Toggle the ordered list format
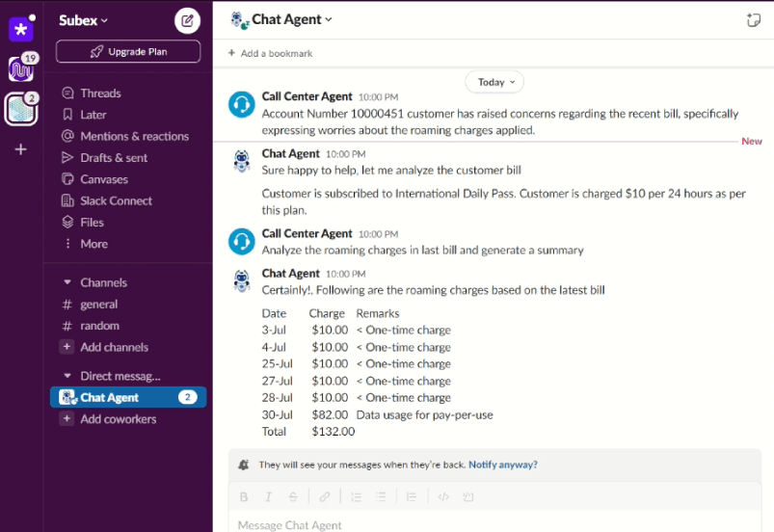 356,497
